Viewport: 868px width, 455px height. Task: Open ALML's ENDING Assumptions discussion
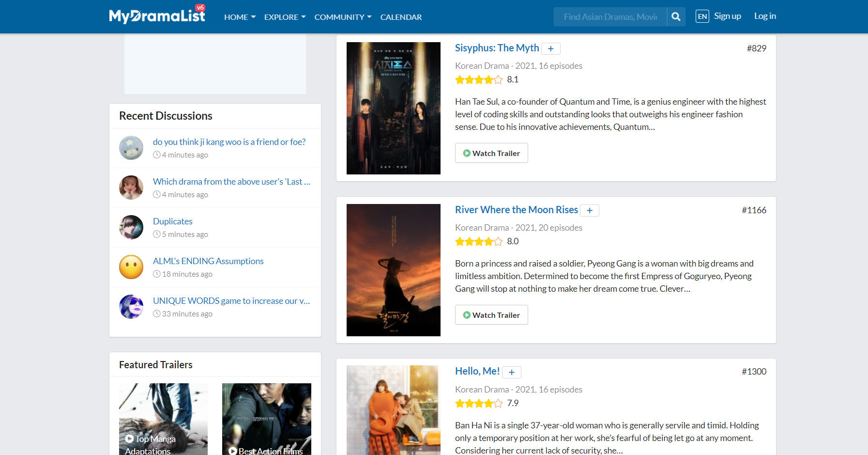tap(208, 261)
